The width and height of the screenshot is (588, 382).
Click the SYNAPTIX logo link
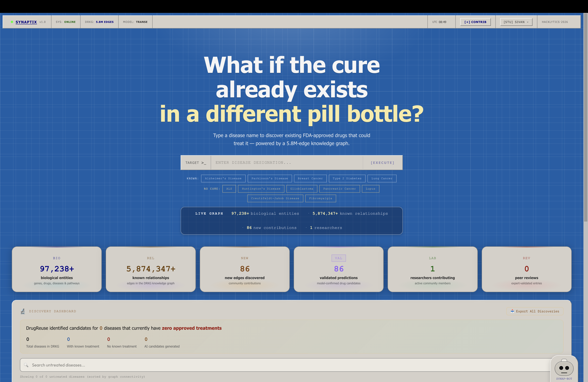(26, 22)
